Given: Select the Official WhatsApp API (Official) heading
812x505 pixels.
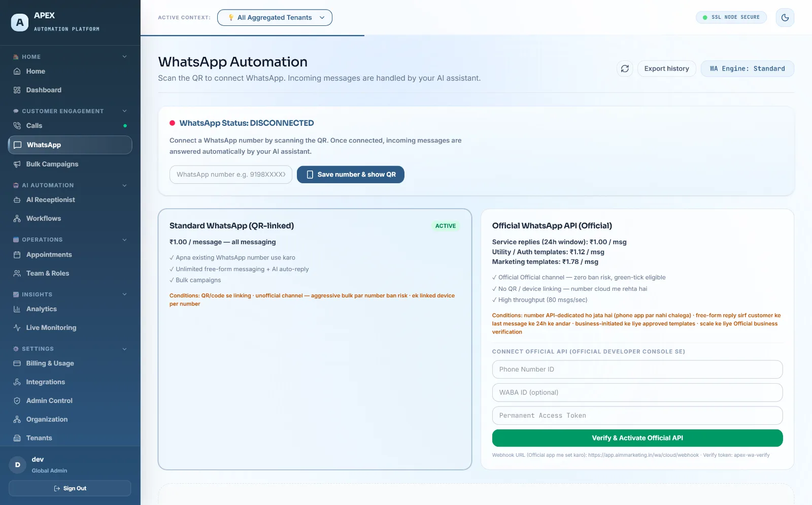Looking at the screenshot, I should click(x=552, y=226).
